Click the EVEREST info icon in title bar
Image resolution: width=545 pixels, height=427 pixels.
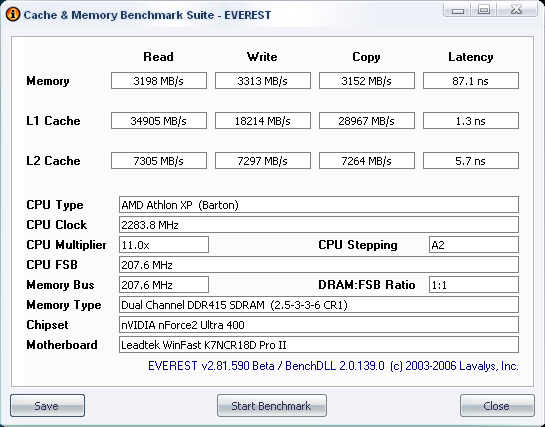pos(13,15)
